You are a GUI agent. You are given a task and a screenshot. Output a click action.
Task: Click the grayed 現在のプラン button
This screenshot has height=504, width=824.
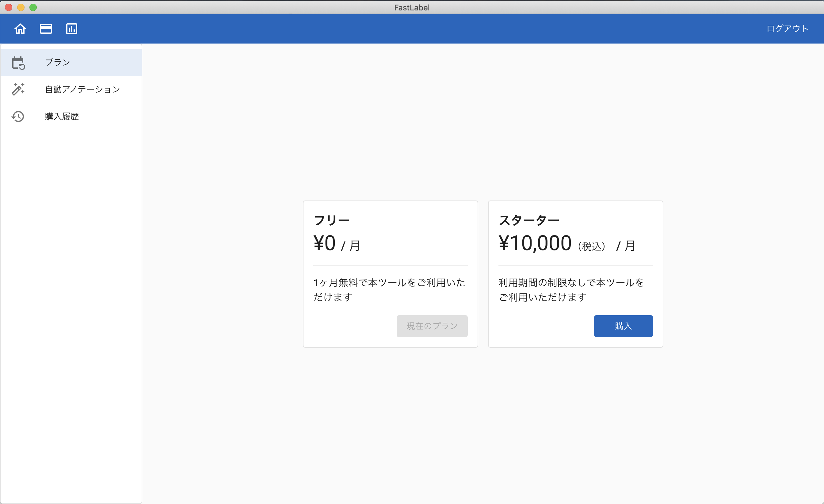point(432,326)
